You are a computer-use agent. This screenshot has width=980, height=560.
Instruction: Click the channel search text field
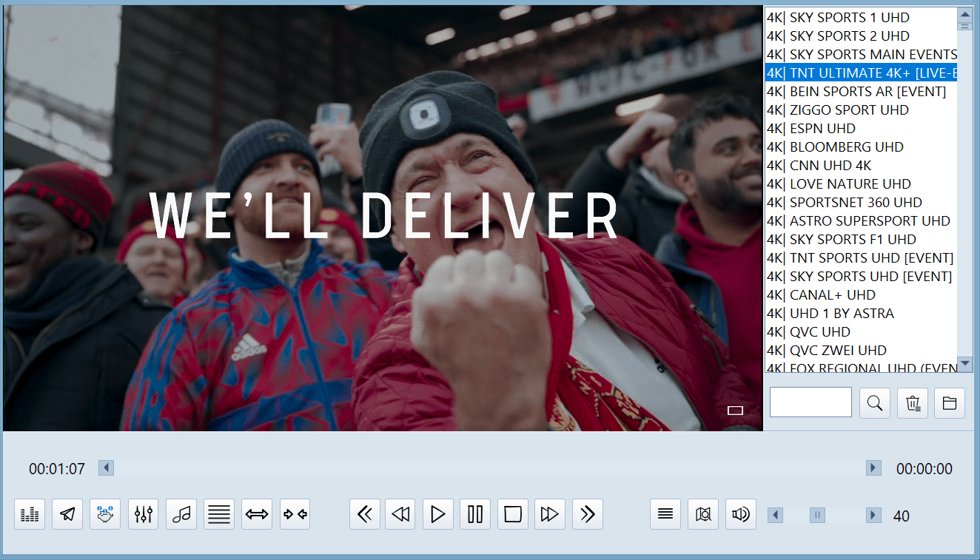(810, 402)
